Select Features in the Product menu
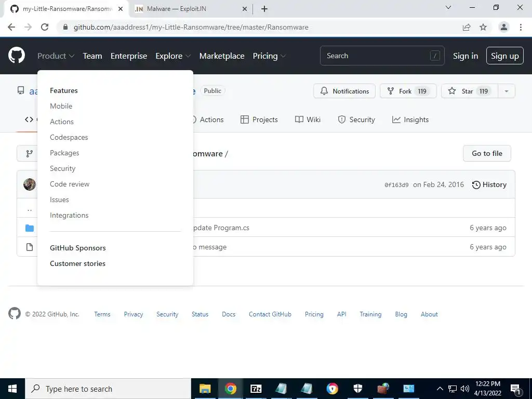This screenshot has height=399, width=532. pos(64,90)
